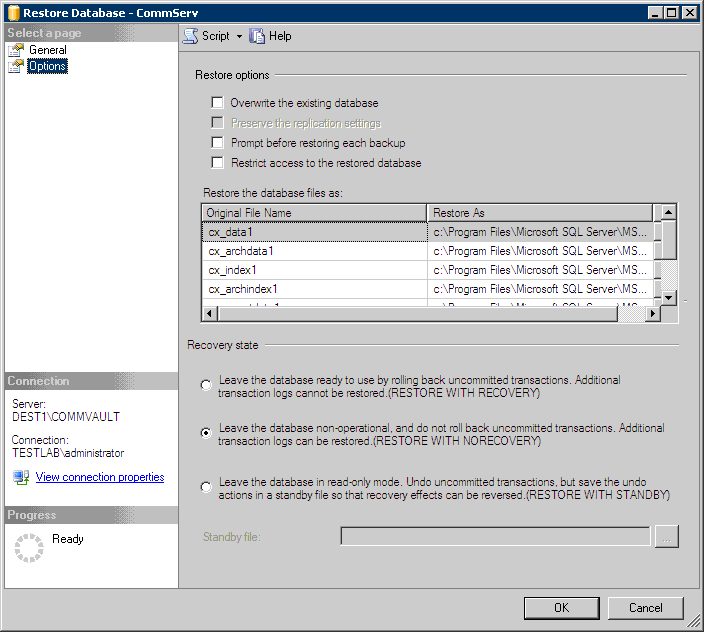Click the Help icon in toolbar
The width and height of the screenshot is (704, 632).
[257, 36]
